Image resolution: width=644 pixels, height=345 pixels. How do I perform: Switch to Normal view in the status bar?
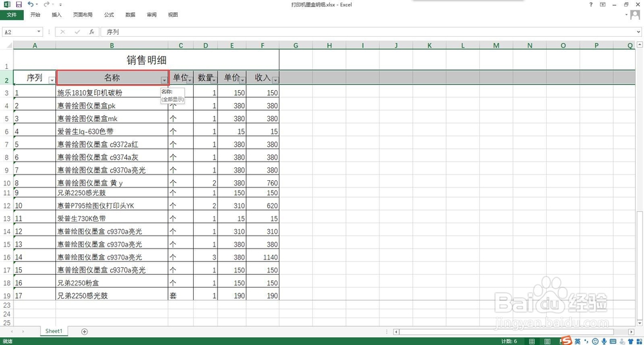532,341
